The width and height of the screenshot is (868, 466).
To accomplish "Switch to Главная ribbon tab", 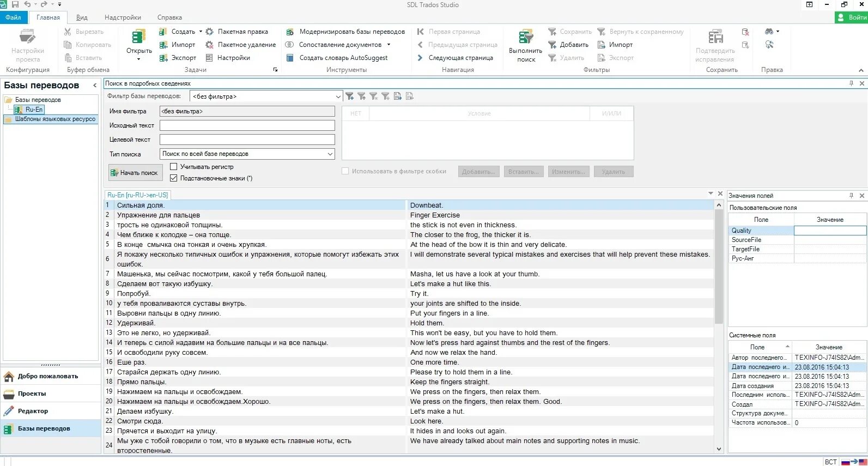I will (x=48, y=17).
